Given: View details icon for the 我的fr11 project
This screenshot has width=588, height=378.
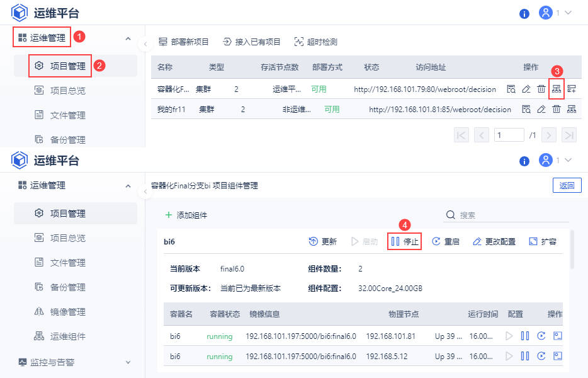Looking at the screenshot, I should coord(526,109).
